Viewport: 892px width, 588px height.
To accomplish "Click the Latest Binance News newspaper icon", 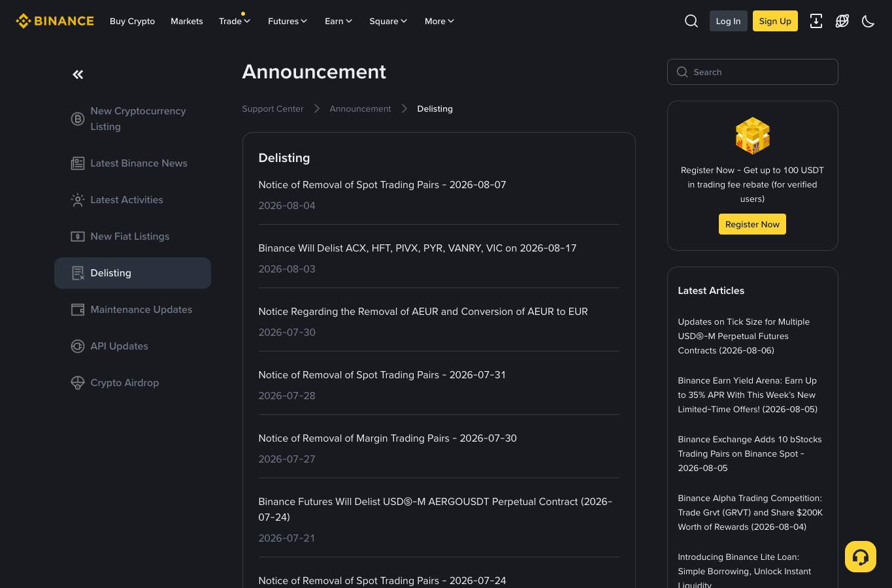I will pyautogui.click(x=78, y=163).
